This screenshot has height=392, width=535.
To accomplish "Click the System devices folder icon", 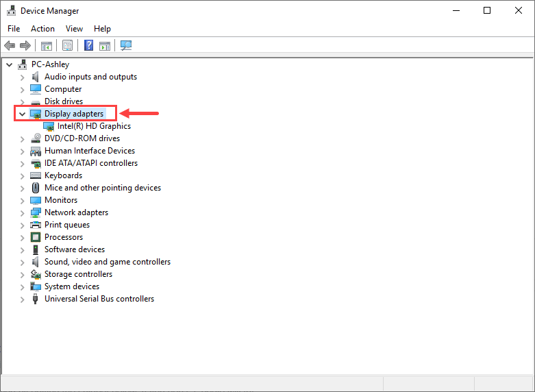I will tap(36, 286).
